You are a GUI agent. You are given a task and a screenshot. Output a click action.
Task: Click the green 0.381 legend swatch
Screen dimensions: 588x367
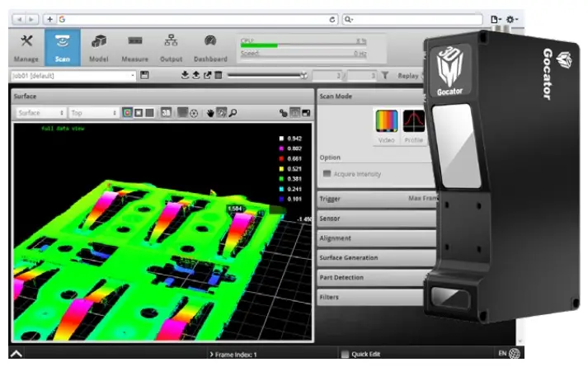(x=281, y=179)
